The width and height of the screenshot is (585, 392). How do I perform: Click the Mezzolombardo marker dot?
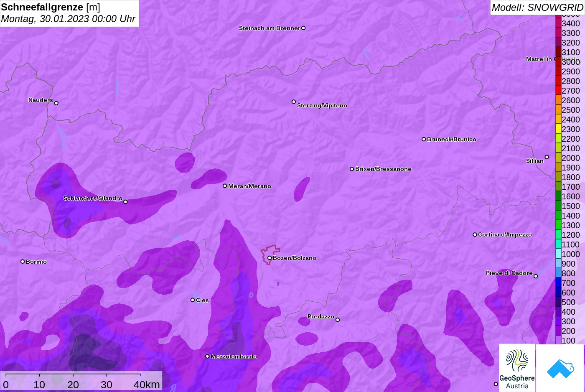point(207,356)
